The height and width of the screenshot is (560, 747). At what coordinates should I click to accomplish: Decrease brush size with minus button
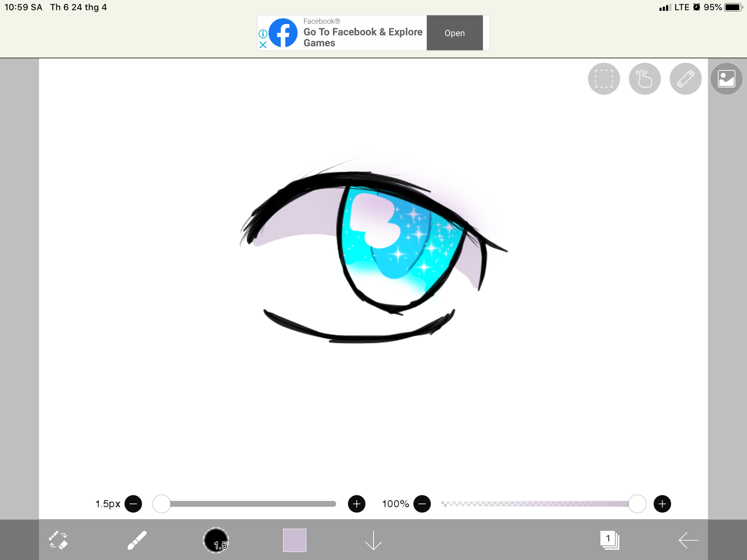coord(133,504)
